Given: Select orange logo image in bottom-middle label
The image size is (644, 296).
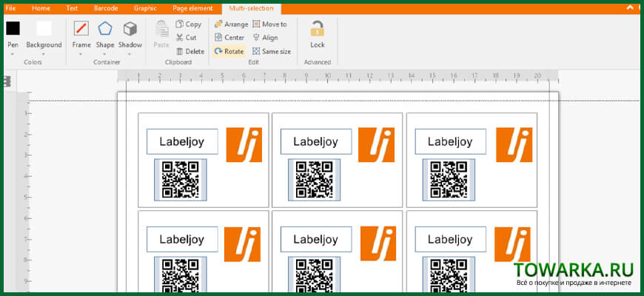Looking at the screenshot, I should [x=378, y=243].
